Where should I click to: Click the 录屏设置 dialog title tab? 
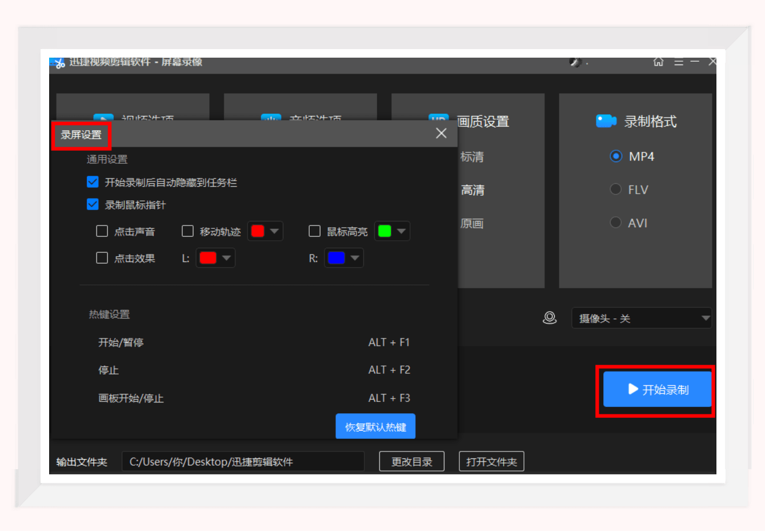click(x=81, y=135)
